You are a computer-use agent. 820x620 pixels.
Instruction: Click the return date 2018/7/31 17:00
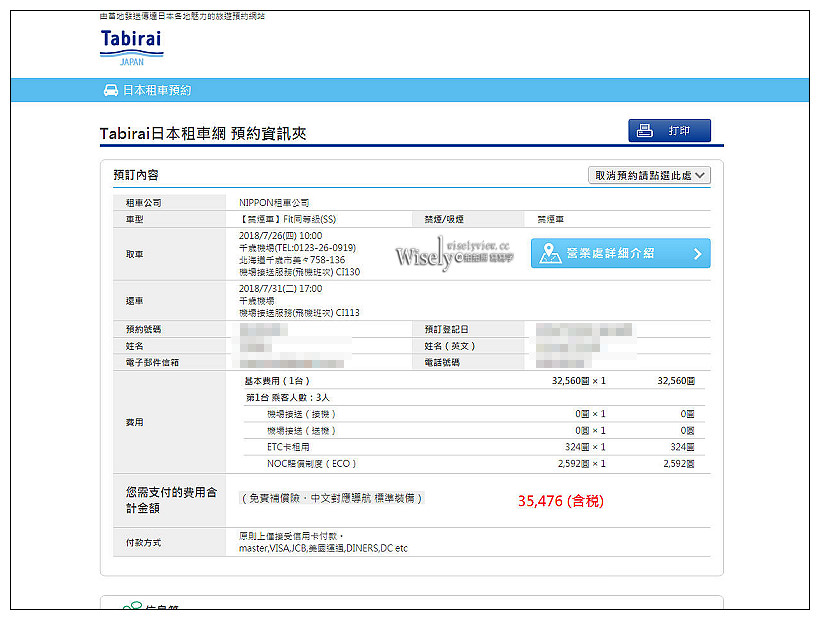click(280, 288)
